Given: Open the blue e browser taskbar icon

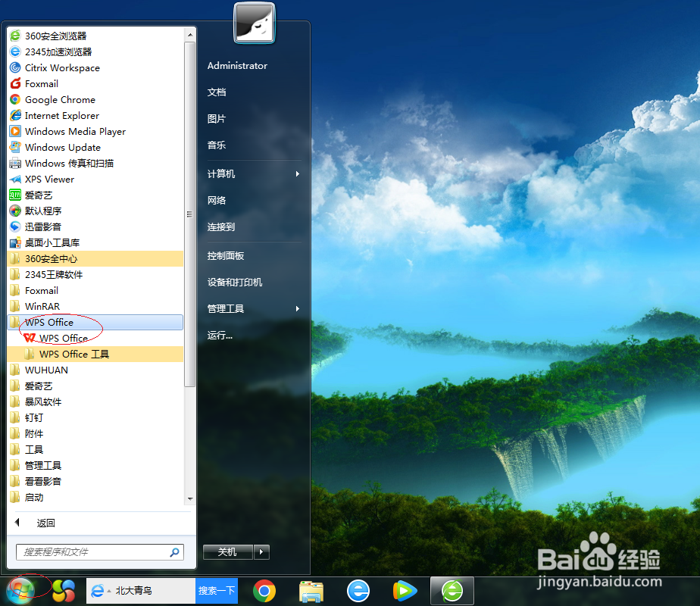Looking at the screenshot, I should coord(358,591).
